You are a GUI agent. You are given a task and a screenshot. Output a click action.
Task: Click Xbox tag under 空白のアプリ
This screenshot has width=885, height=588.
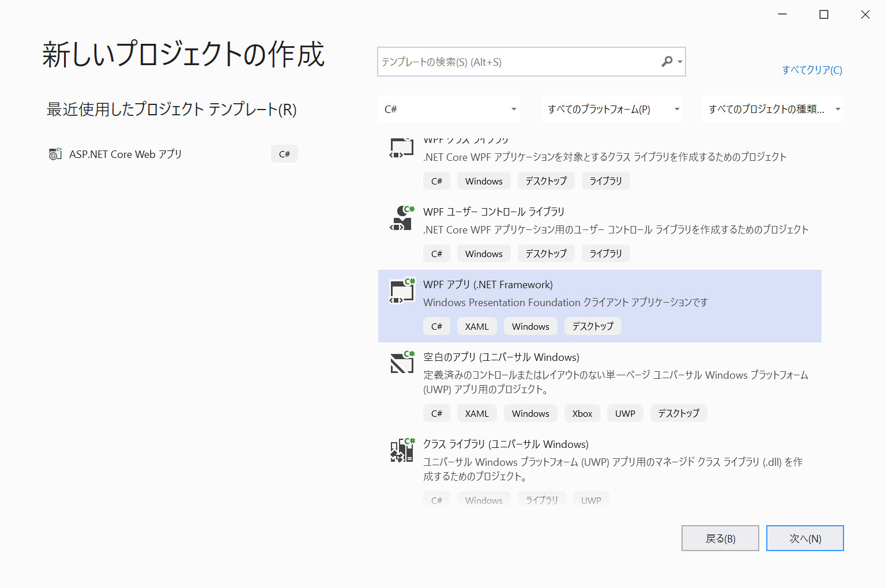[x=582, y=413]
